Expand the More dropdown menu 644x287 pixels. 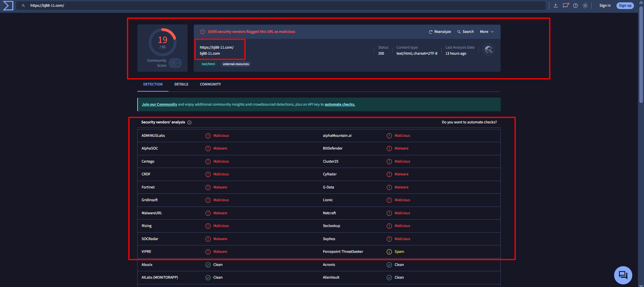tap(487, 32)
